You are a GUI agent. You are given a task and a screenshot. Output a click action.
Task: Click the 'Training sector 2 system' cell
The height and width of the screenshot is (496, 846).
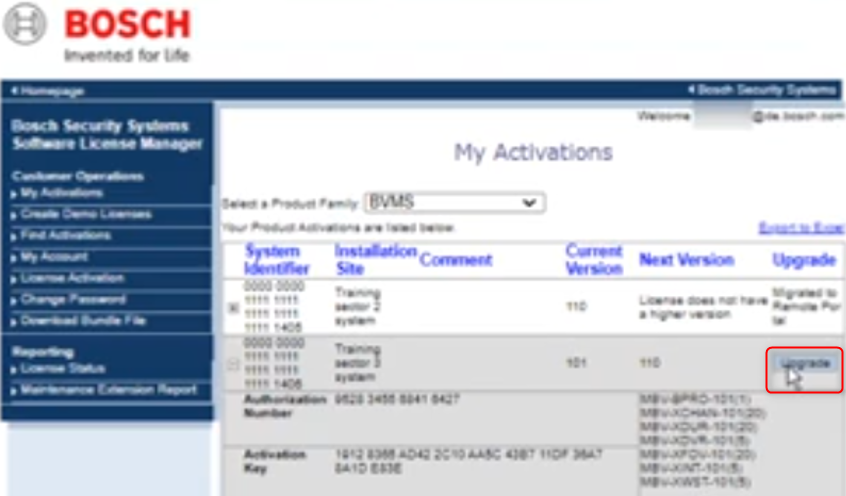358,307
